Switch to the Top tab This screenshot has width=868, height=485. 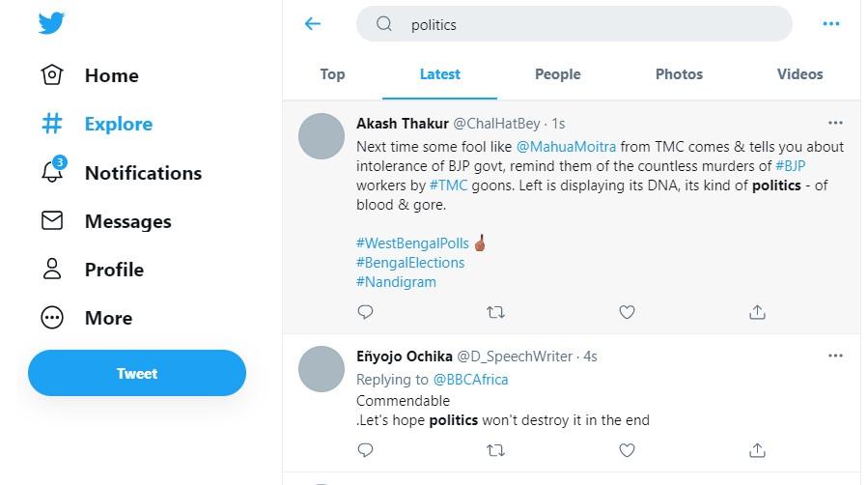(332, 74)
